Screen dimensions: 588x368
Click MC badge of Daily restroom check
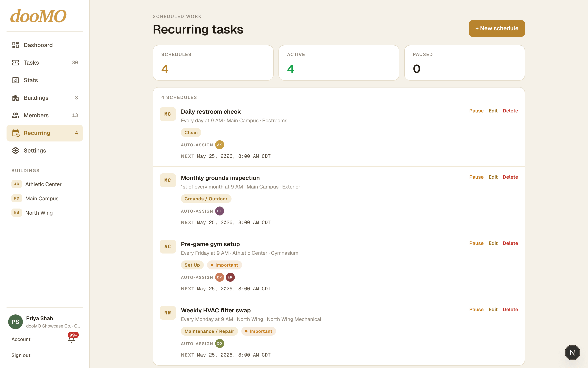(x=168, y=114)
